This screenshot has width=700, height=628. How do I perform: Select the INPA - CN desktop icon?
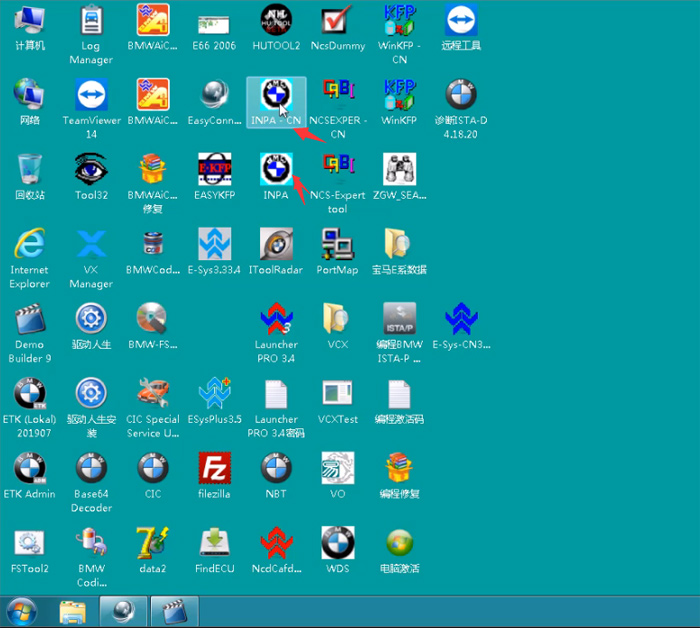(x=276, y=102)
